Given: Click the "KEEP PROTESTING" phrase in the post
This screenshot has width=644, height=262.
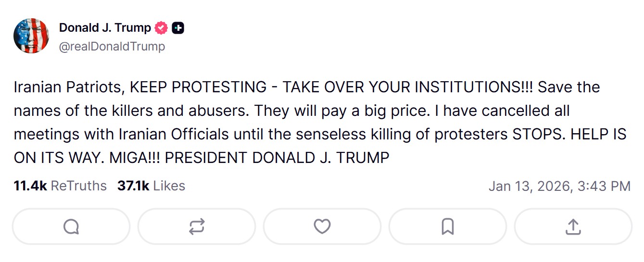Looking at the screenshot, I should pos(198,87).
